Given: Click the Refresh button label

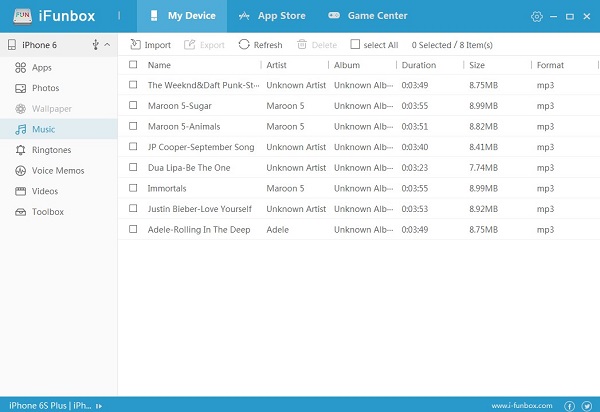Looking at the screenshot, I should point(268,45).
